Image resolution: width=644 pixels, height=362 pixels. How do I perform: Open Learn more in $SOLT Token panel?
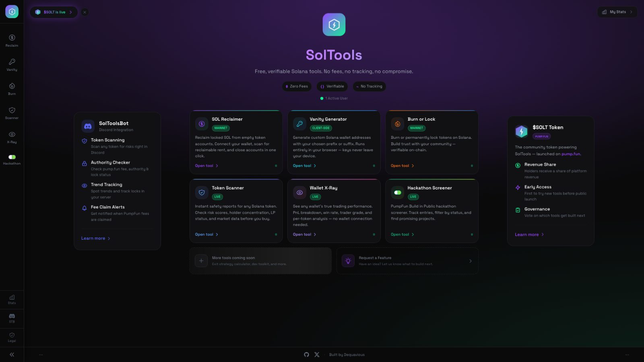529,234
